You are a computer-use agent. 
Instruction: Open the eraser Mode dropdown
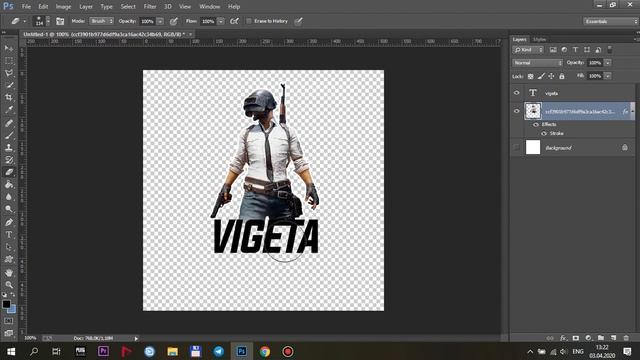(101, 21)
